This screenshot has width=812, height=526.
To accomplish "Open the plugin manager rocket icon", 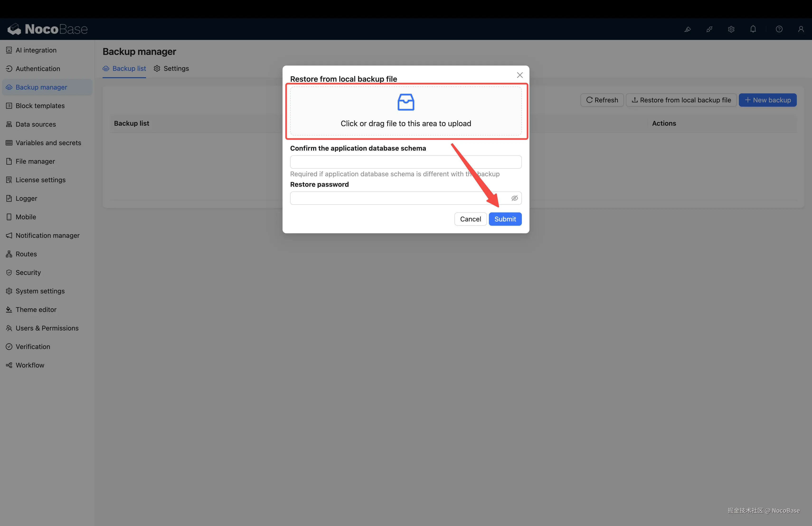I will click(x=709, y=29).
